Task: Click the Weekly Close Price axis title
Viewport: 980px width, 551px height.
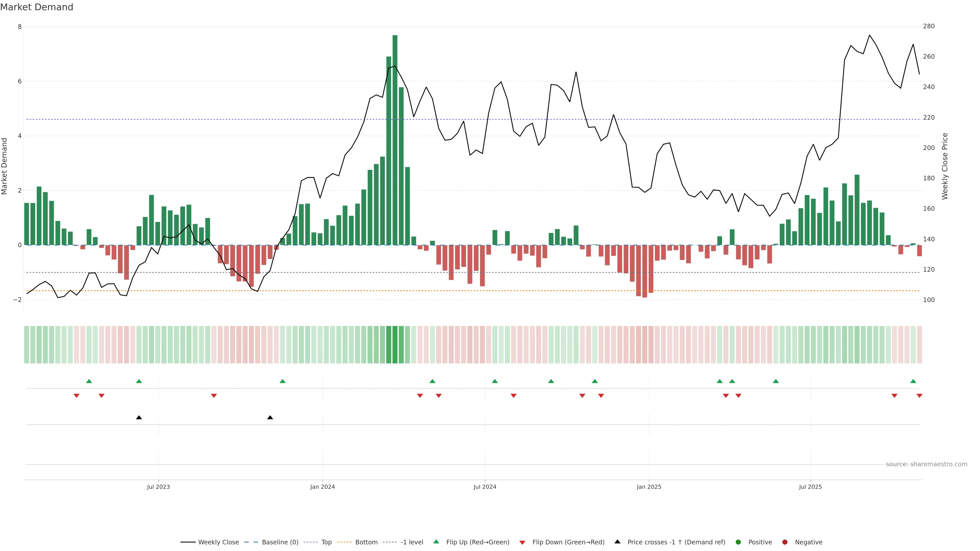Action: (945, 166)
